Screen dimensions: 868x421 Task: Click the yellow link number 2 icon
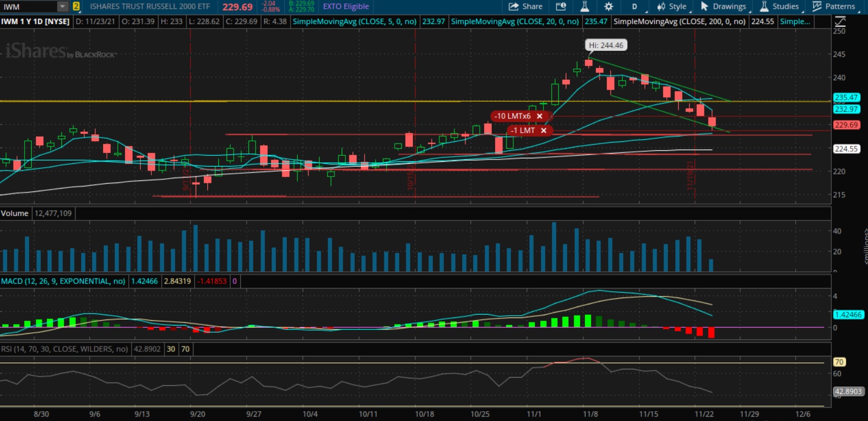pos(76,7)
